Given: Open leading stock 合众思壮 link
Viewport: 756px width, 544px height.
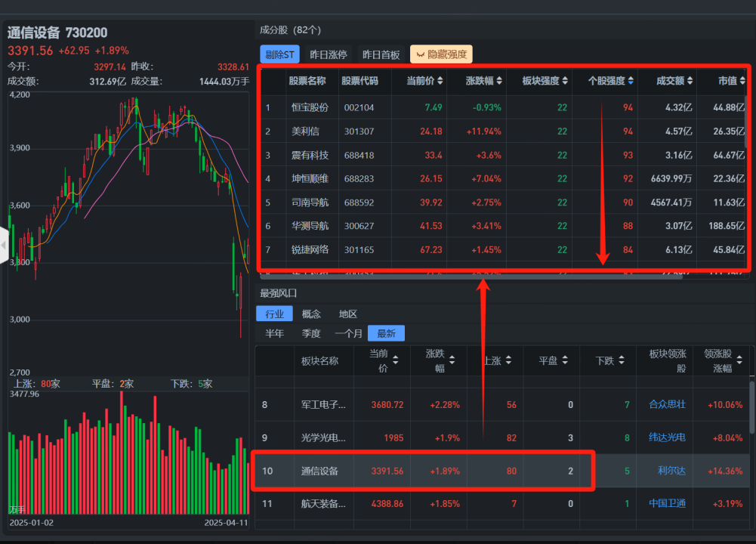Looking at the screenshot, I should click(x=667, y=405).
